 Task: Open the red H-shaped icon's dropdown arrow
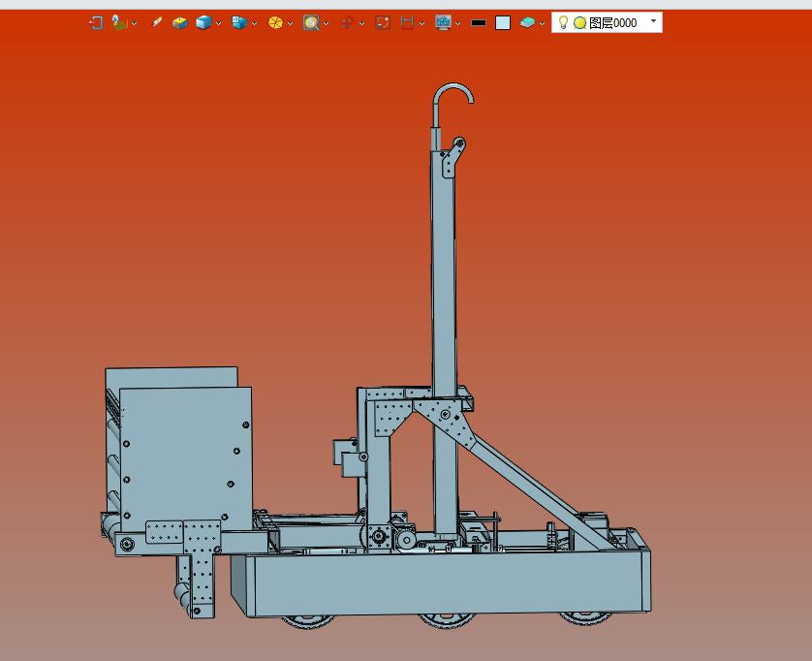pyautogui.click(x=422, y=23)
